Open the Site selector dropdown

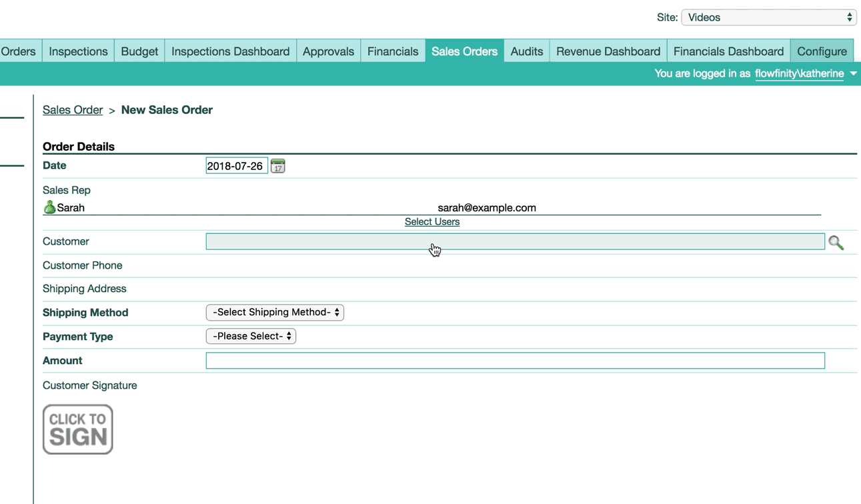tap(768, 17)
